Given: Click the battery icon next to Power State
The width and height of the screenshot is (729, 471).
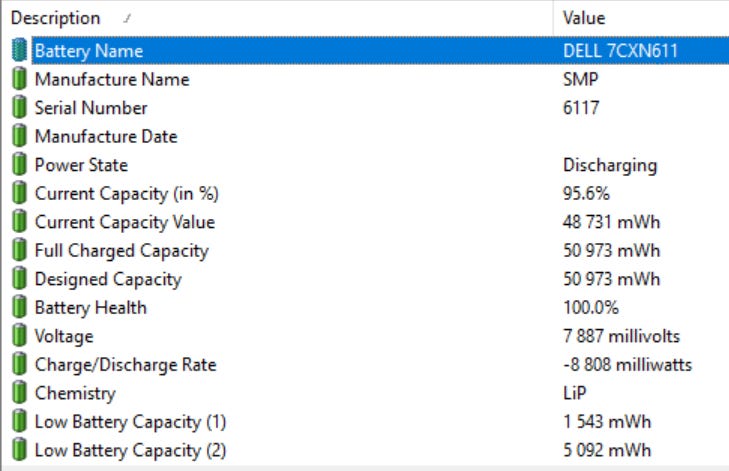Looking at the screenshot, I should (19, 165).
